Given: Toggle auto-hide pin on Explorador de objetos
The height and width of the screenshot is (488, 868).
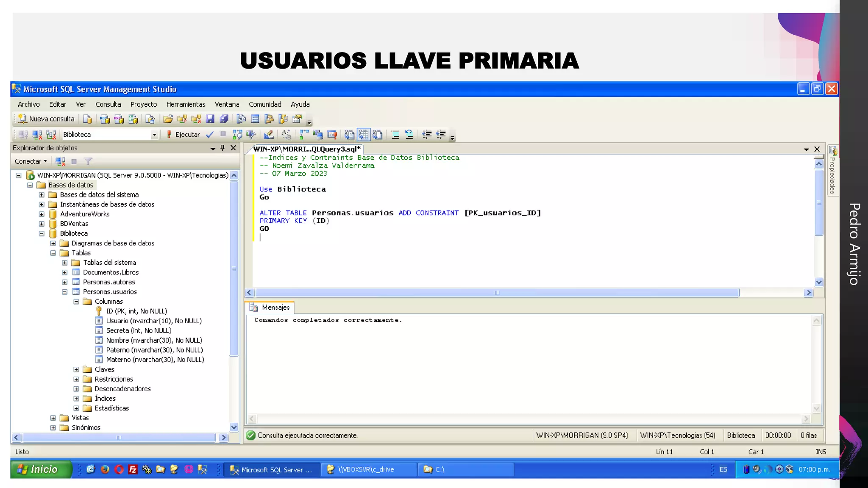Looking at the screenshot, I should pos(223,148).
